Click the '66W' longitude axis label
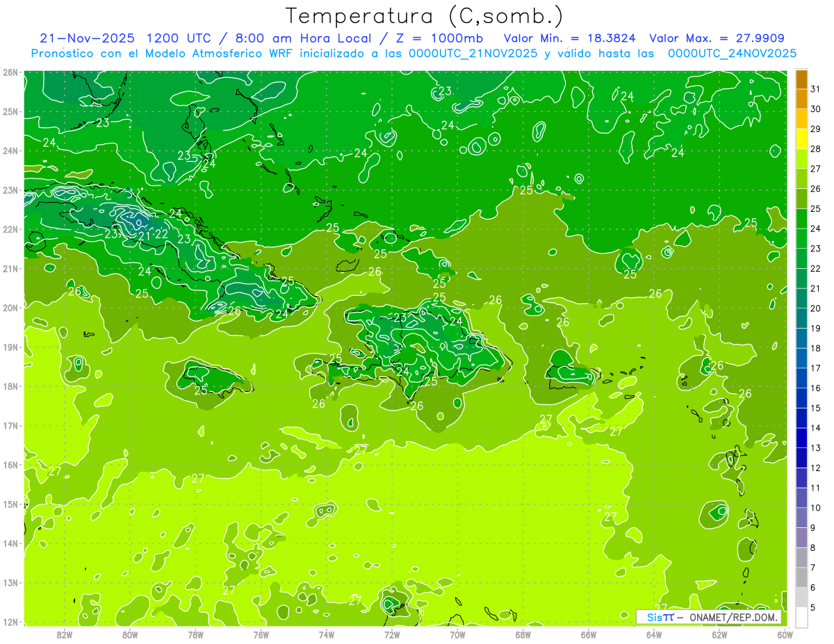Image resolution: width=834 pixels, height=644 pixels. (x=589, y=634)
